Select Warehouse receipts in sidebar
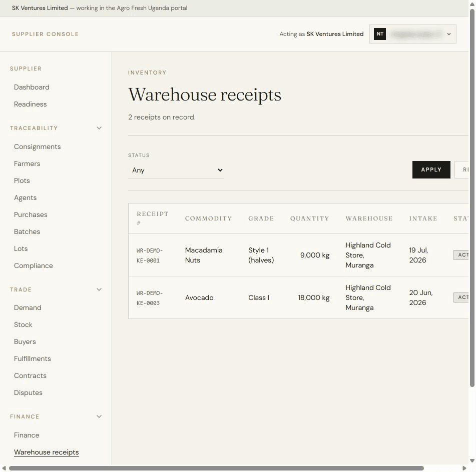Image resolution: width=476 pixels, height=472 pixels. [47, 452]
